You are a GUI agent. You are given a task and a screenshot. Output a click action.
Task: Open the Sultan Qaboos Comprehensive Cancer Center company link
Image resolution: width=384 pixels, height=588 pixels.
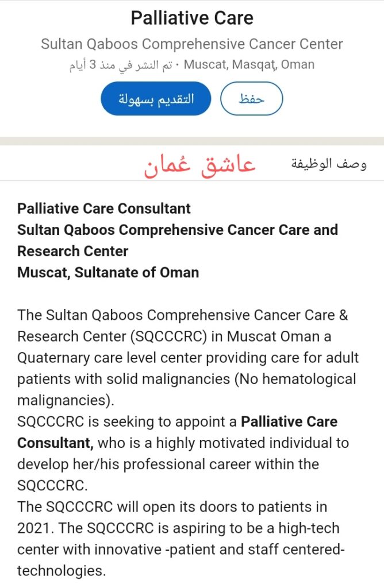click(192, 44)
